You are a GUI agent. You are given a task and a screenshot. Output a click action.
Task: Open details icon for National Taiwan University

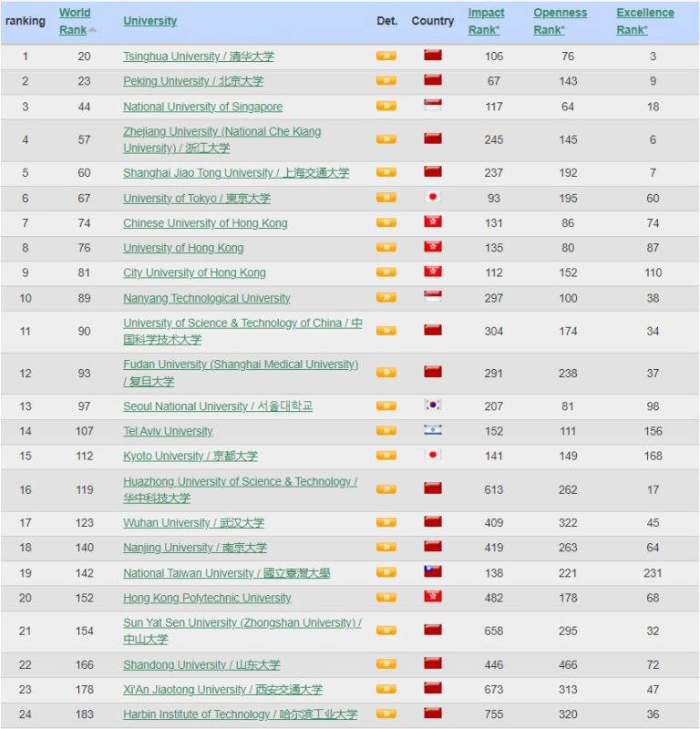click(386, 572)
